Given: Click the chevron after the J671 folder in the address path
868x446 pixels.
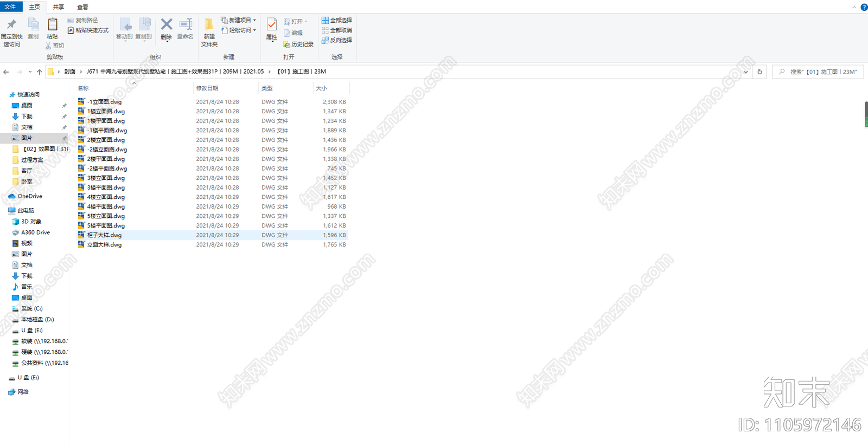Looking at the screenshot, I should pos(269,72).
